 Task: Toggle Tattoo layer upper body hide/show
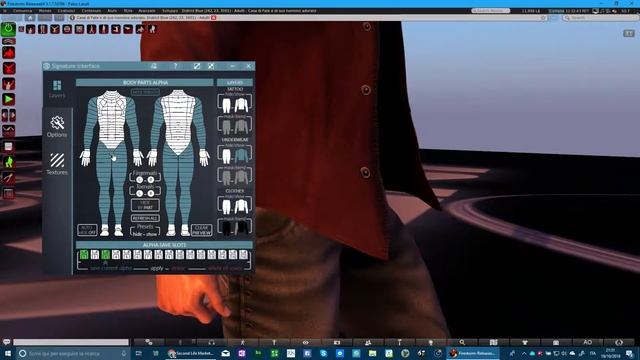(241, 105)
